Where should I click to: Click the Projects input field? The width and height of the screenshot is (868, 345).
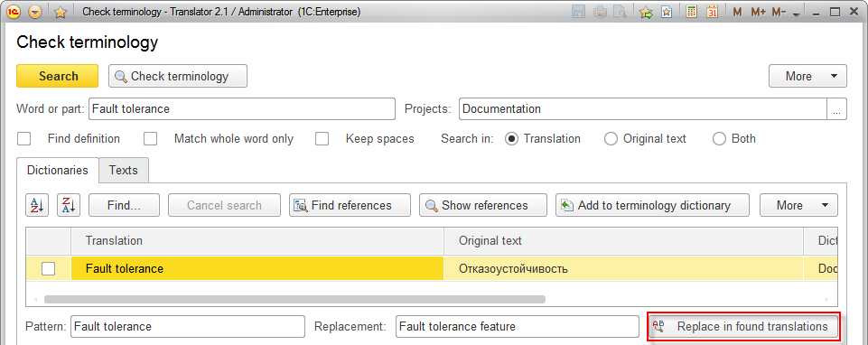(643, 108)
